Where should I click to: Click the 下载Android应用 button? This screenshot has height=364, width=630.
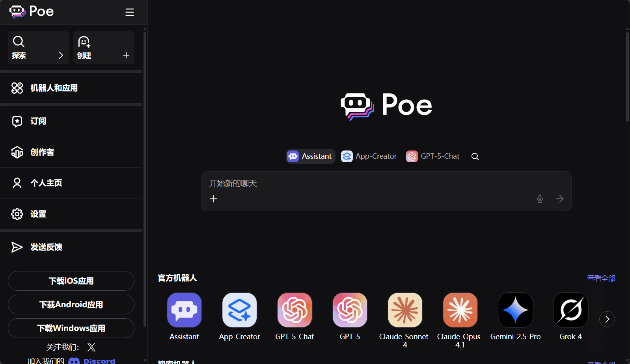pyautogui.click(x=71, y=305)
